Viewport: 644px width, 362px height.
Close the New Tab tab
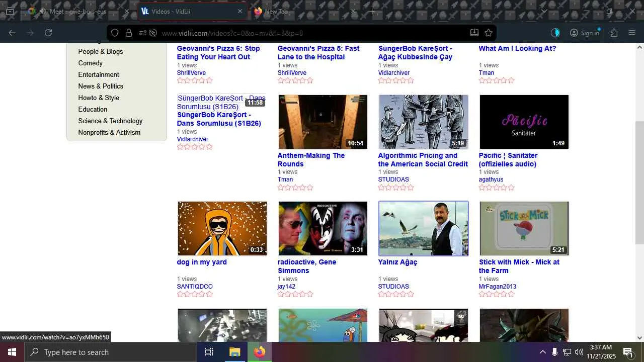tap(353, 11)
